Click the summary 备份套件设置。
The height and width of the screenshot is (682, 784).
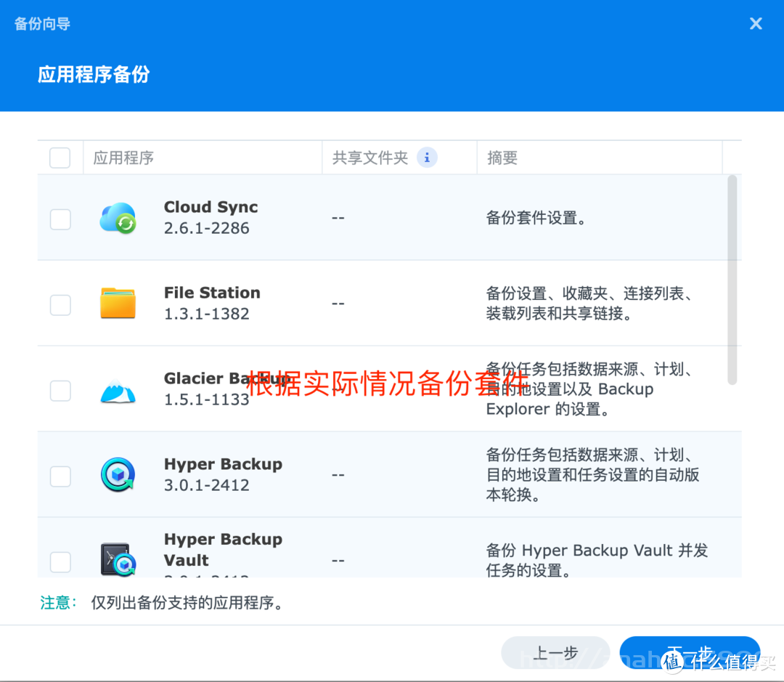[x=536, y=218]
